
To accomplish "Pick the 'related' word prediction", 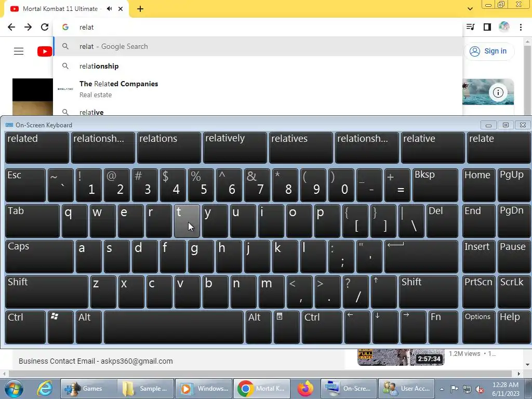I will pos(37,148).
